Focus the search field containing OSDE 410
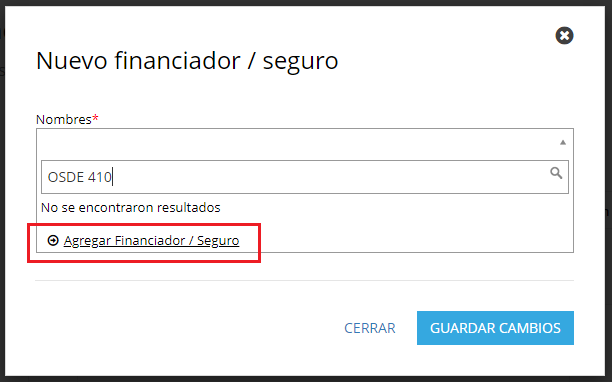The image size is (612, 382). [x=305, y=177]
